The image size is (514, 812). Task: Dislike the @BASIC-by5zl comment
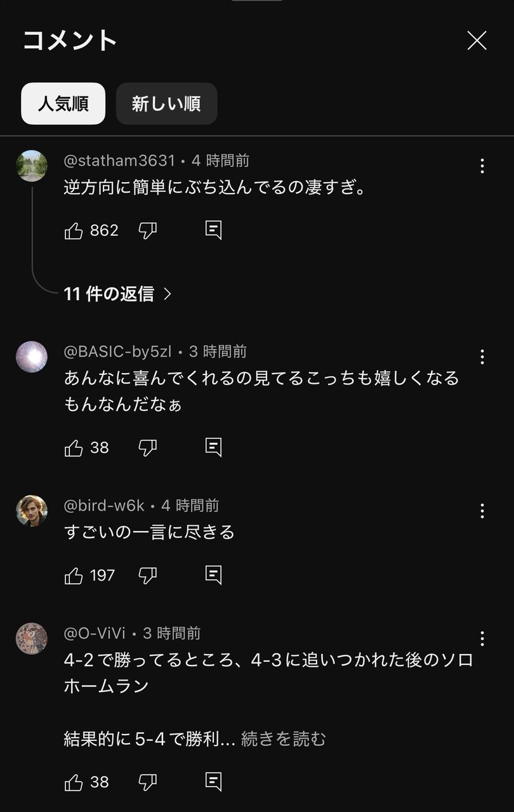point(147,448)
